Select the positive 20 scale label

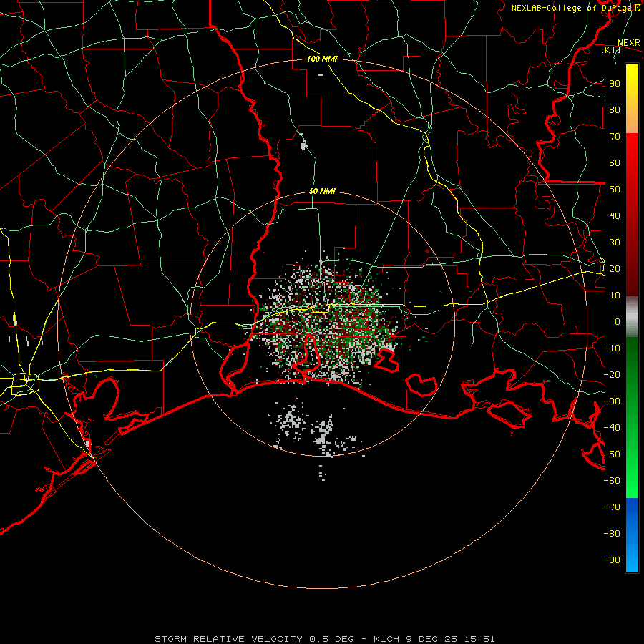615,268
